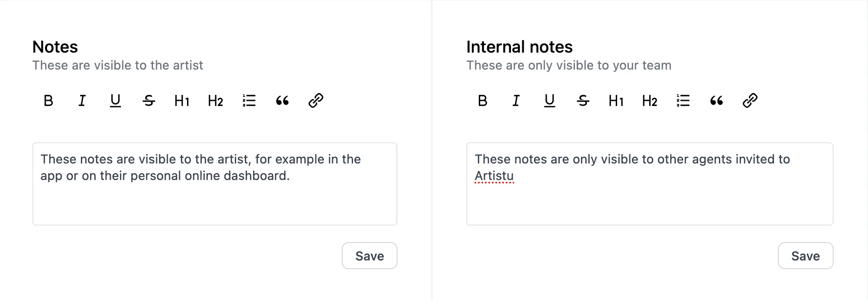868x300 pixels.
Task: Insert a list in the Internal notes editor
Action: (x=683, y=101)
